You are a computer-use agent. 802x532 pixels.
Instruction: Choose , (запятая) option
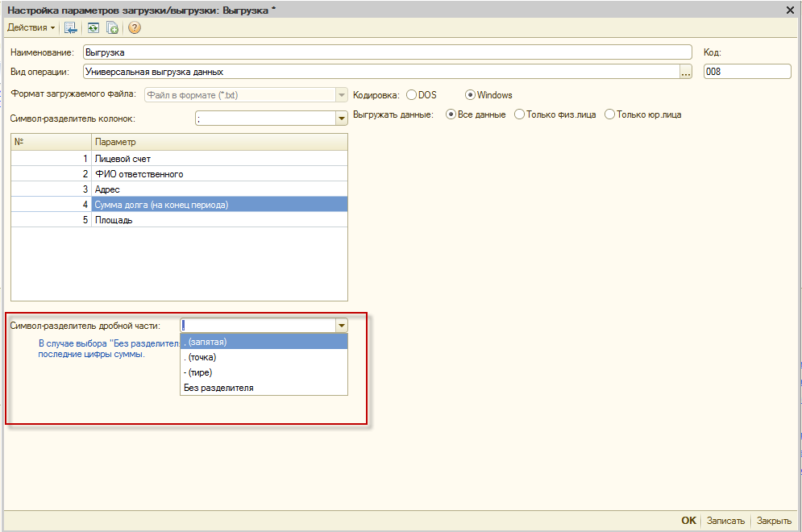click(264, 342)
